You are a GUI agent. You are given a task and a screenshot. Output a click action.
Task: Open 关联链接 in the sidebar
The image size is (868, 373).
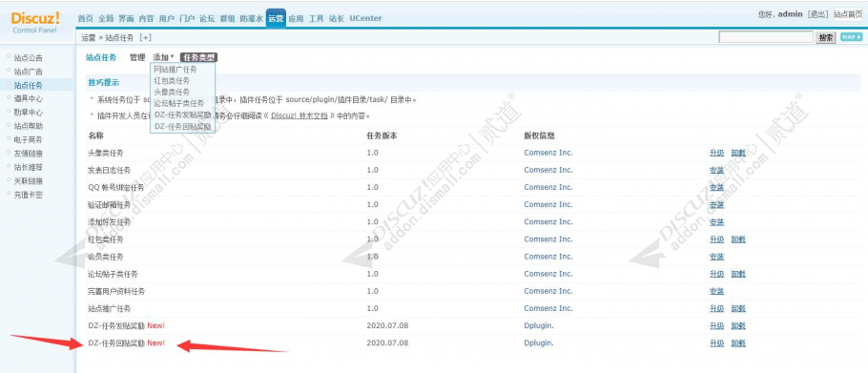pos(29,181)
